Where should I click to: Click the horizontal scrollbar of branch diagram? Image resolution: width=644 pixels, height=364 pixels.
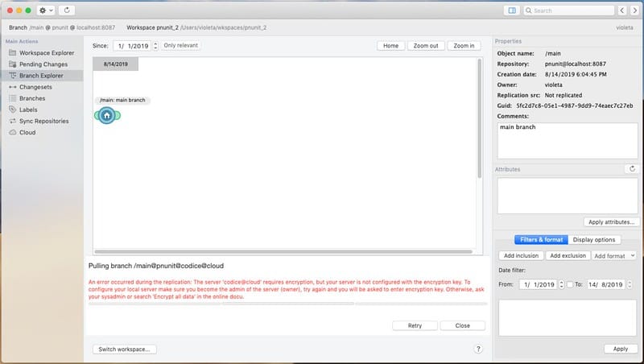click(x=283, y=251)
